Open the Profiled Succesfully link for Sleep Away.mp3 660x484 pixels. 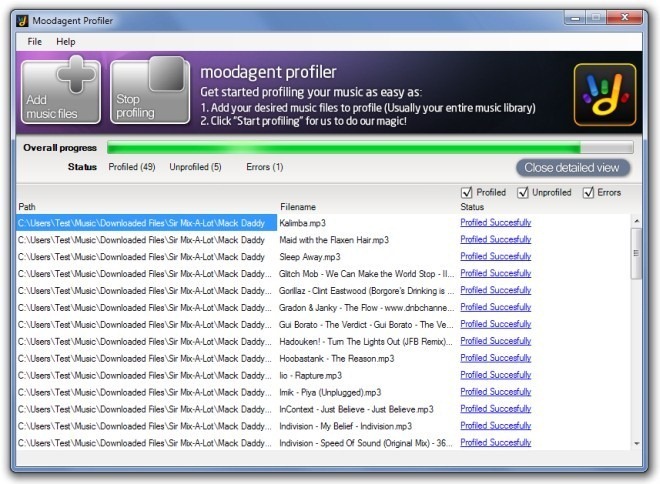pyautogui.click(x=495, y=256)
